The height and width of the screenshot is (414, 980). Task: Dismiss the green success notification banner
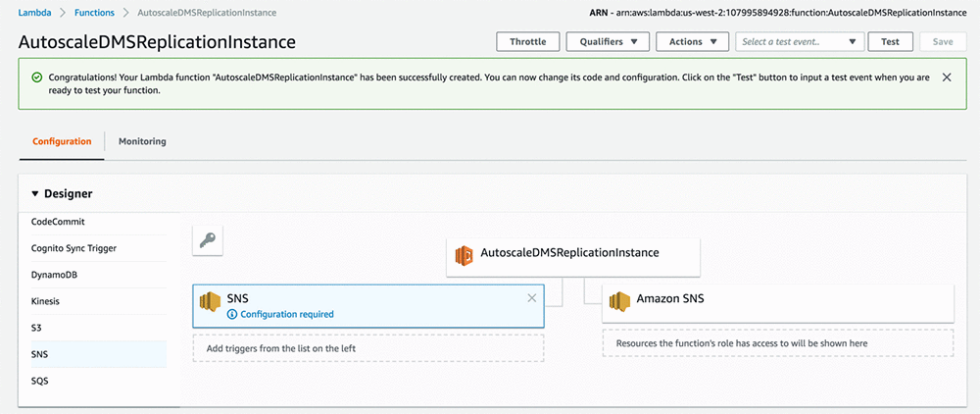[x=946, y=77]
